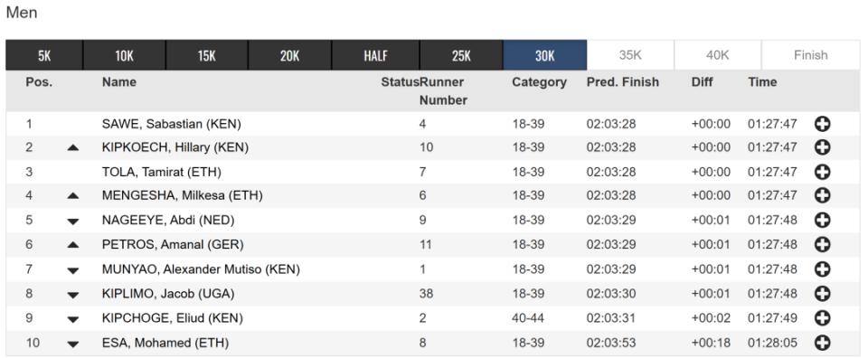
Task: Expand details plus icon for SAWE, Sabastian
Action: [823, 124]
